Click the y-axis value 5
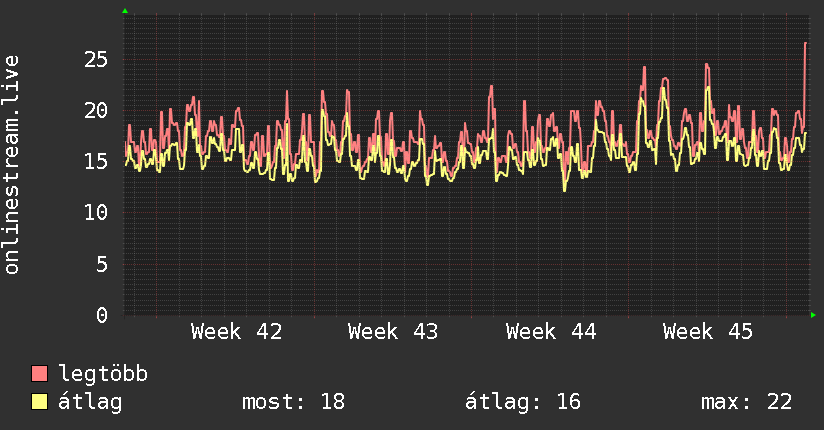The width and height of the screenshot is (824, 430). pyautogui.click(x=102, y=264)
